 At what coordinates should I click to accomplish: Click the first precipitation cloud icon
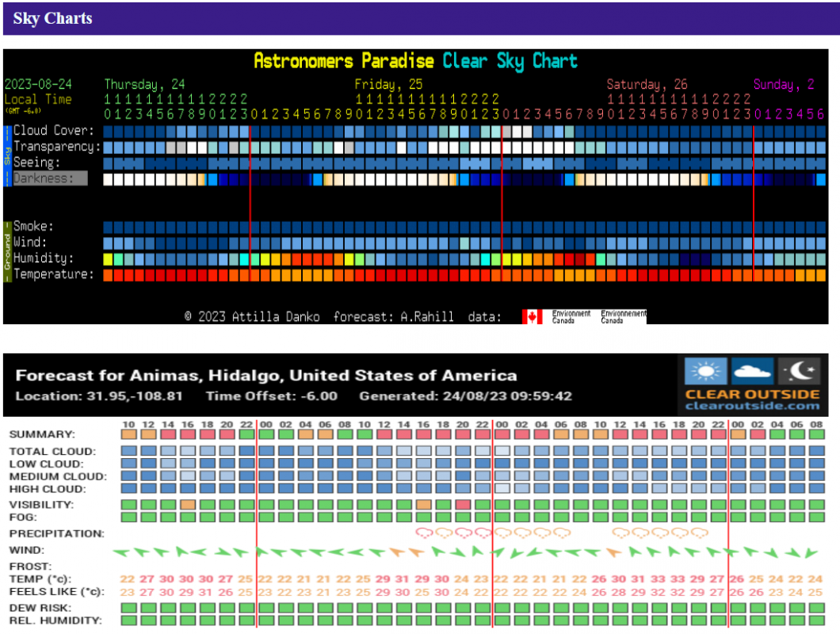[x=425, y=533]
